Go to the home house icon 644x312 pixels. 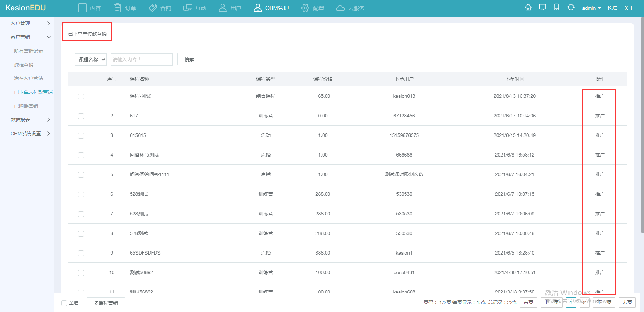528,7
